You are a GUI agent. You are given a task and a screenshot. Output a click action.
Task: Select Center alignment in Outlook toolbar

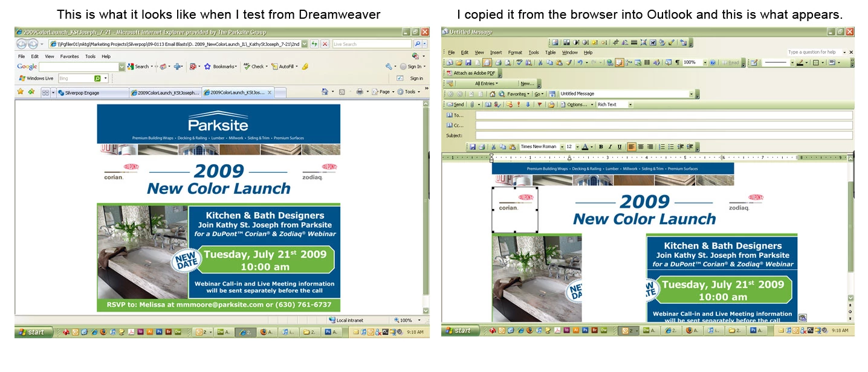[641, 147]
